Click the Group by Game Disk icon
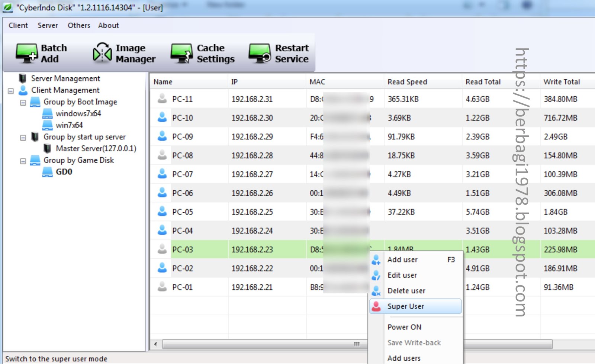Image resolution: width=595 pixels, height=364 pixels. 35,160
